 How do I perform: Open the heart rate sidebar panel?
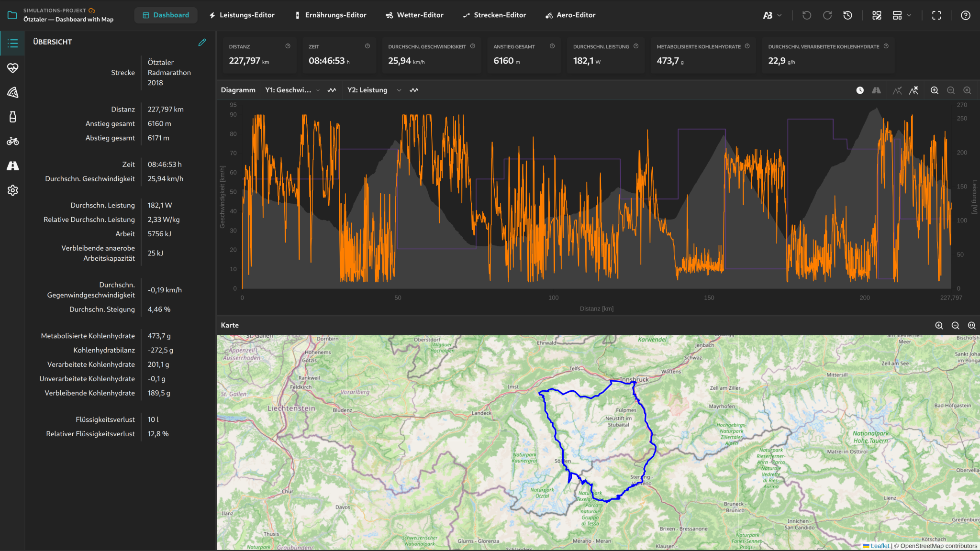point(13,68)
